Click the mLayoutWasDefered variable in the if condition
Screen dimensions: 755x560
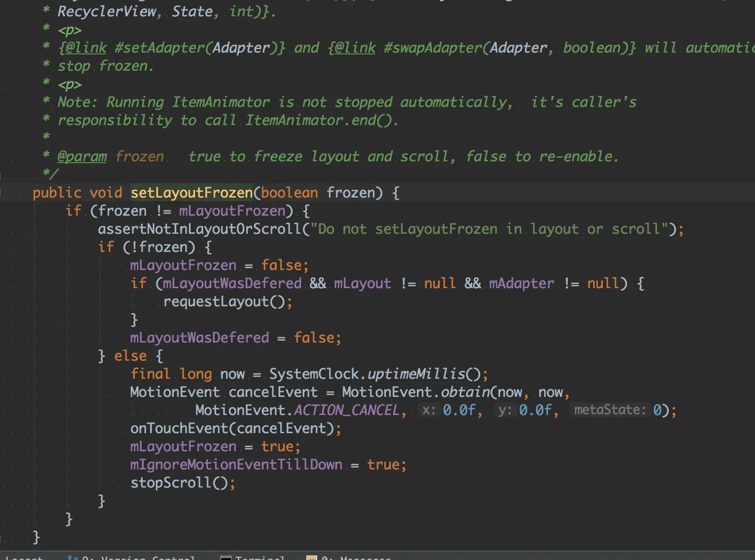232,284
